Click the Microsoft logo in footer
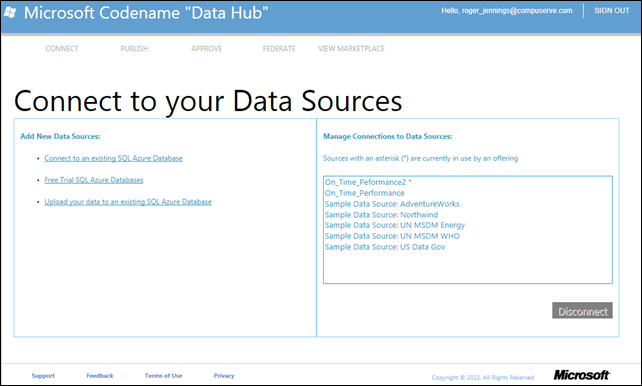 [581, 375]
